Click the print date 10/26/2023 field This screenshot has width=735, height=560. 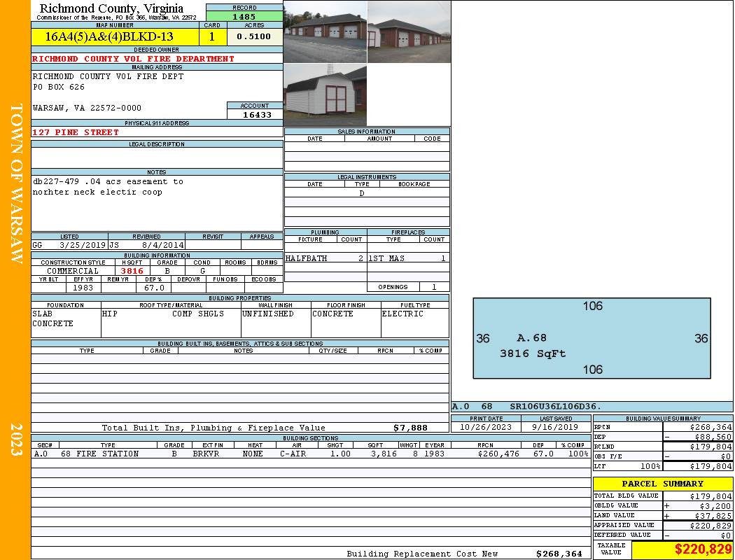click(x=486, y=427)
